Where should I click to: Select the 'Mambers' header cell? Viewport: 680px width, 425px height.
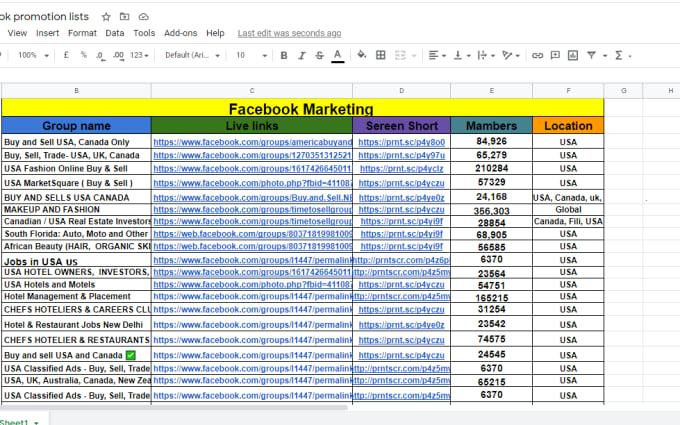[x=491, y=125]
